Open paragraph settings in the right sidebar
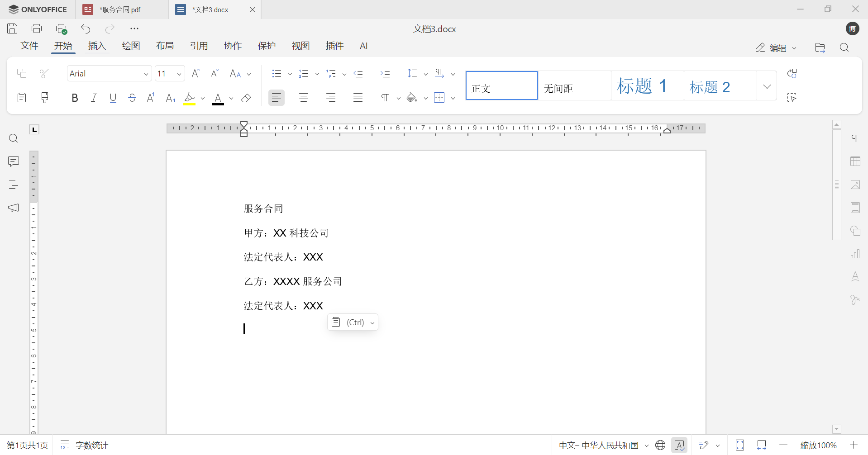The height and width of the screenshot is (455, 868). pyautogui.click(x=855, y=138)
